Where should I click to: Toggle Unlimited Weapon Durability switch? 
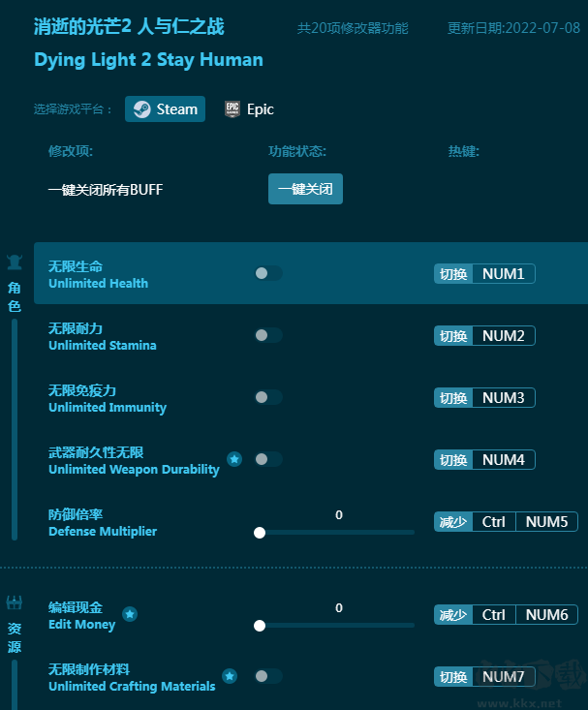tap(268, 459)
